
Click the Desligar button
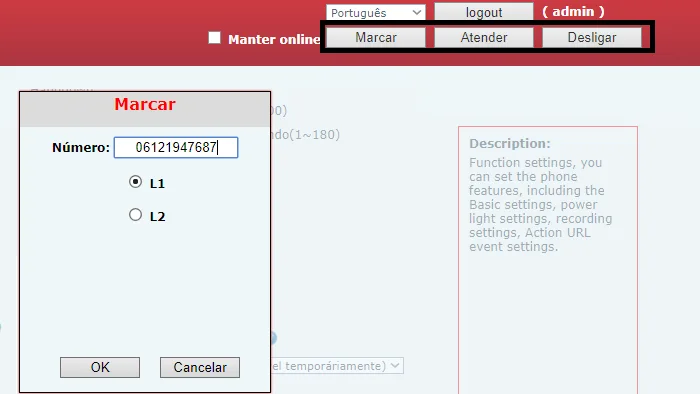click(x=592, y=37)
